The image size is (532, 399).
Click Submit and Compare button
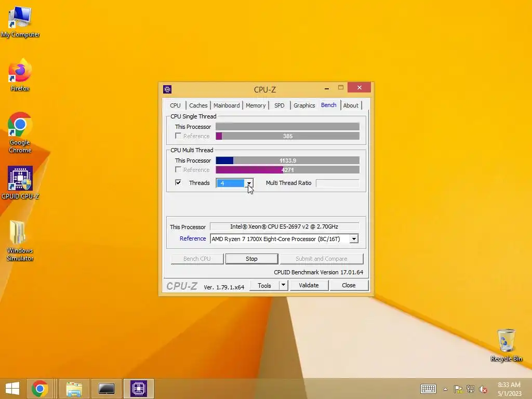(x=322, y=259)
